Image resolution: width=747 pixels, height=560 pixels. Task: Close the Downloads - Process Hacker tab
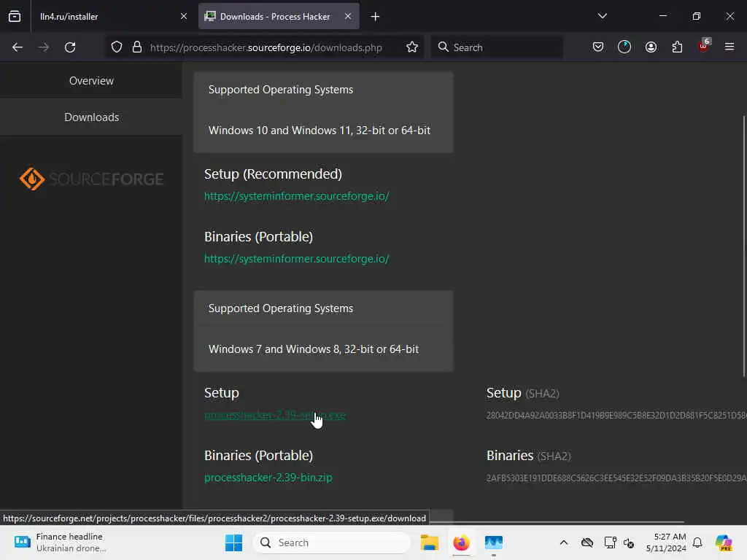tap(348, 16)
